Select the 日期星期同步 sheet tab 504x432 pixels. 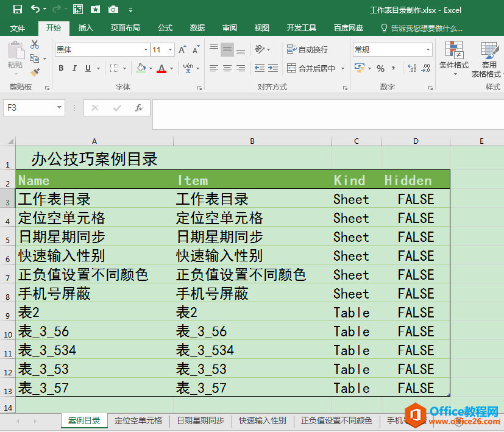(x=201, y=421)
